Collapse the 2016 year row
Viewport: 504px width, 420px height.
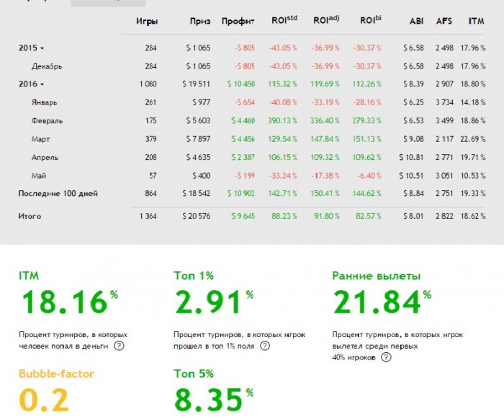[x=31, y=84]
